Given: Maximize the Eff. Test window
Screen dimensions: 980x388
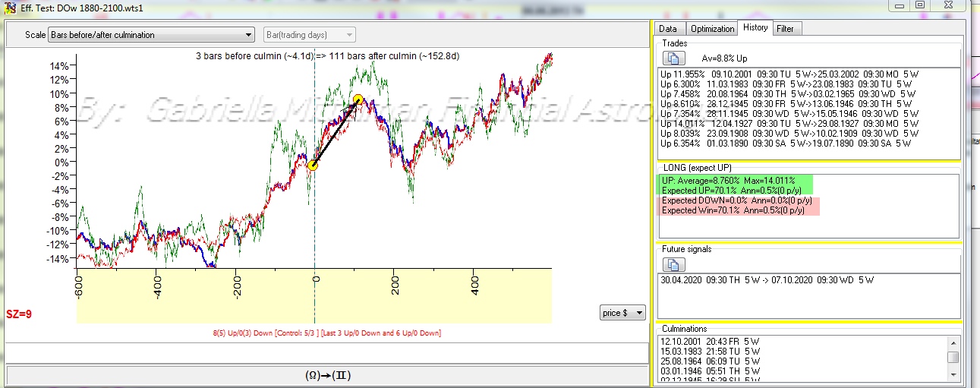Looking at the screenshot, I should click(x=919, y=5).
